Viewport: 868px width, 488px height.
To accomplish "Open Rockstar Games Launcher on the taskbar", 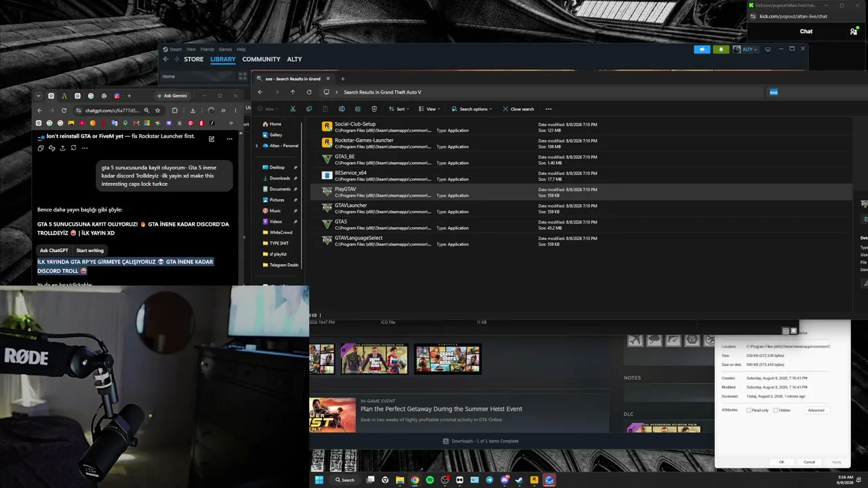I will (534, 480).
